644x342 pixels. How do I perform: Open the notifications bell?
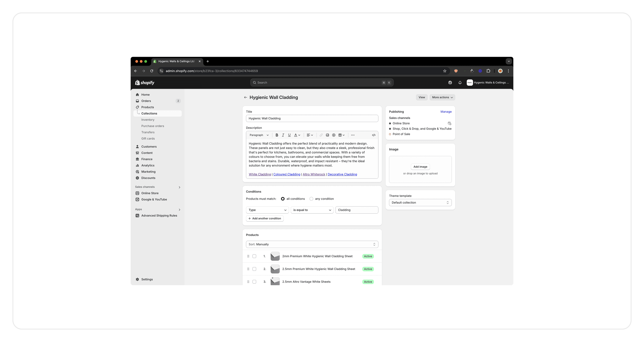click(x=460, y=83)
